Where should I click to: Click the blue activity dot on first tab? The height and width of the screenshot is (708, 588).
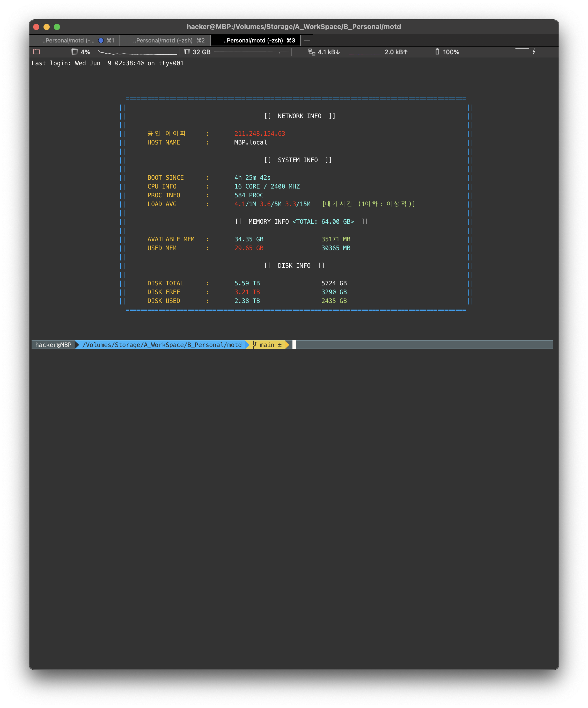click(x=101, y=40)
